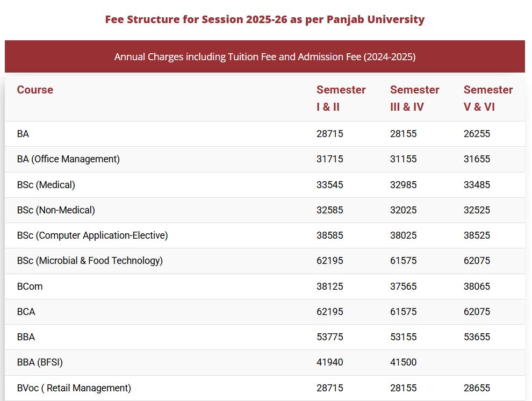Click the Fee Structure Session 2025-26 heading
This screenshot has height=401, width=532.
[265, 20]
